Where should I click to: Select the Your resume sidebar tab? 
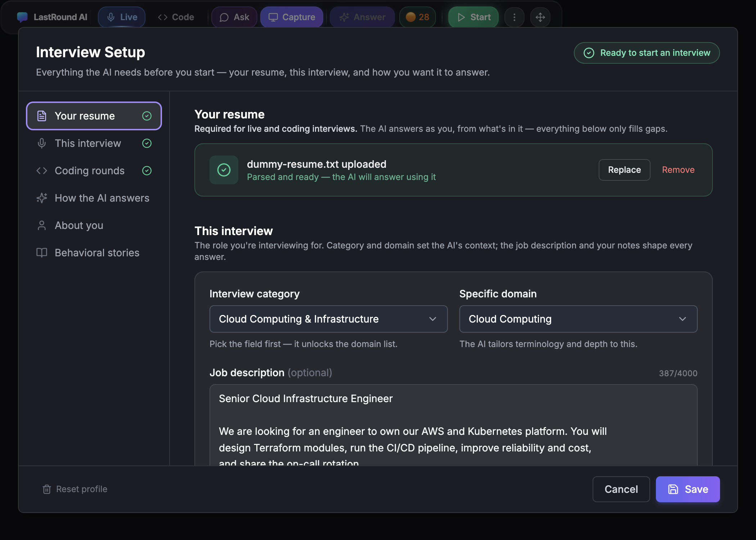(x=94, y=116)
